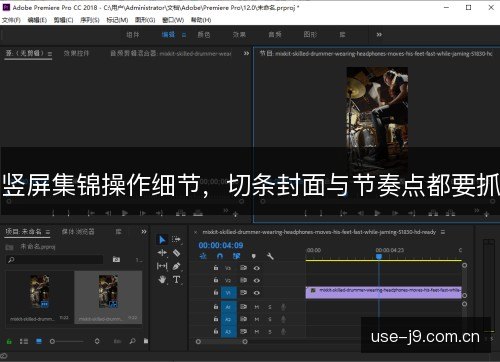Toggle timeline Snap magnet icon
The image size is (500, 362).
point(220,256)
